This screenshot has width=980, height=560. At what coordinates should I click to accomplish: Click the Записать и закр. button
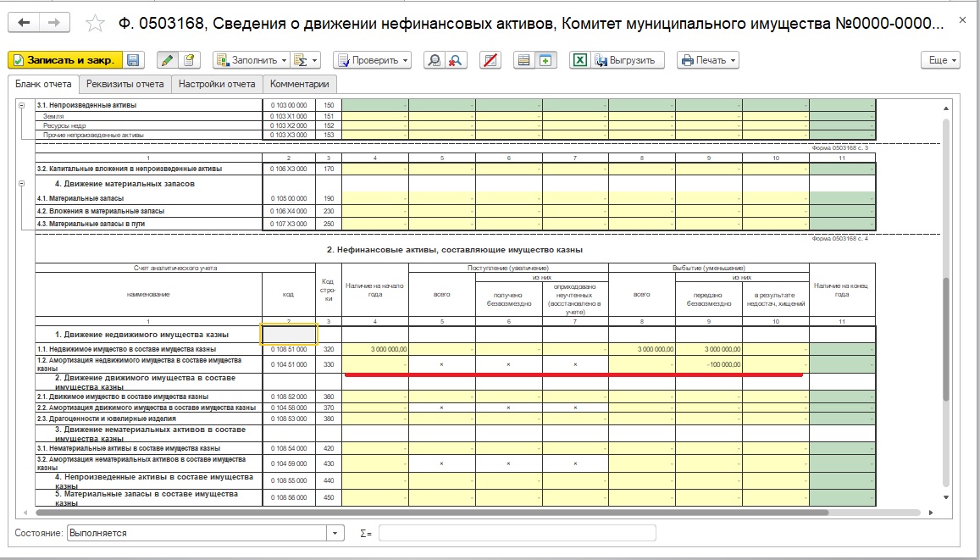65,60
